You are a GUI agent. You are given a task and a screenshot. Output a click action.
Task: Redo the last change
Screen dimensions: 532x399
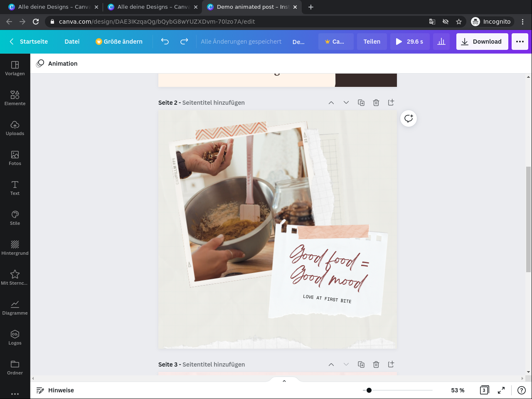tap(184, 42)
